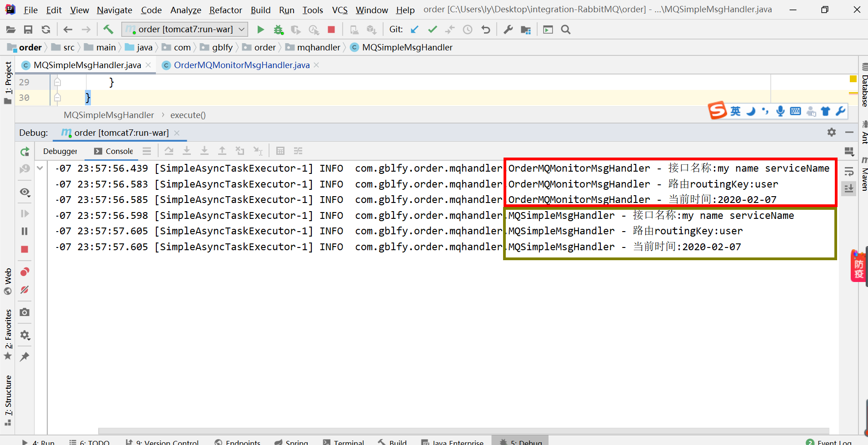The height and width of the screenshot is (445, 868).
Task: Commit changes with the green Git checkmark
Action: [x=433, y=30]
